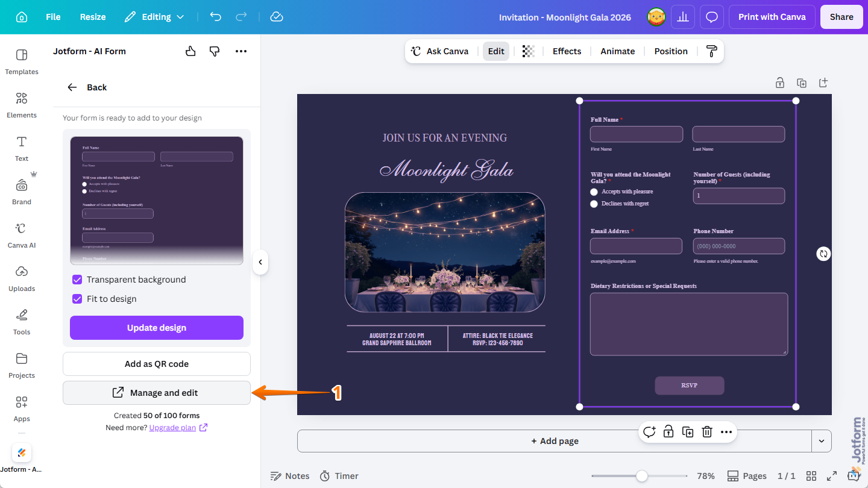The image size is (868, 488).
Task: Open Templates in the side panel
Action: pos(22,62)
